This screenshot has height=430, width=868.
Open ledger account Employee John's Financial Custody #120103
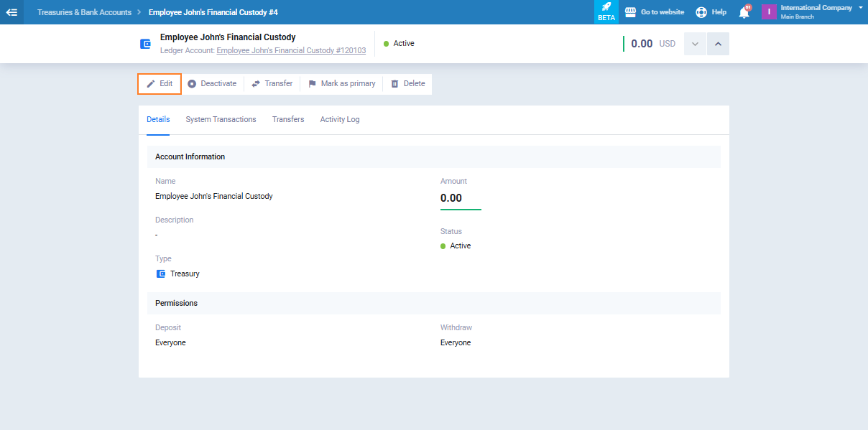point(291,51)
